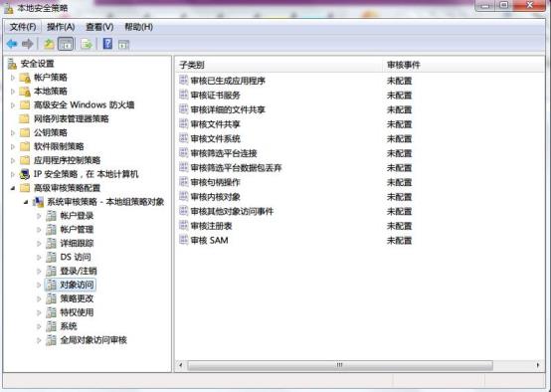The image size is (551, 392).
Task: Open the 帮助(H) menu
Action: 139,27
